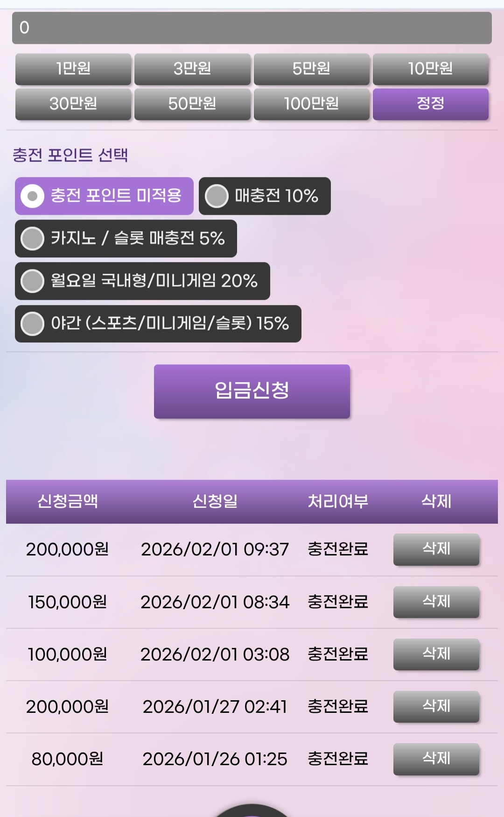504x817 pixels.
Task: Delete the 2026/02/01 09:37 deposit record
Action: pyautogui.click(x=436, y=549)
